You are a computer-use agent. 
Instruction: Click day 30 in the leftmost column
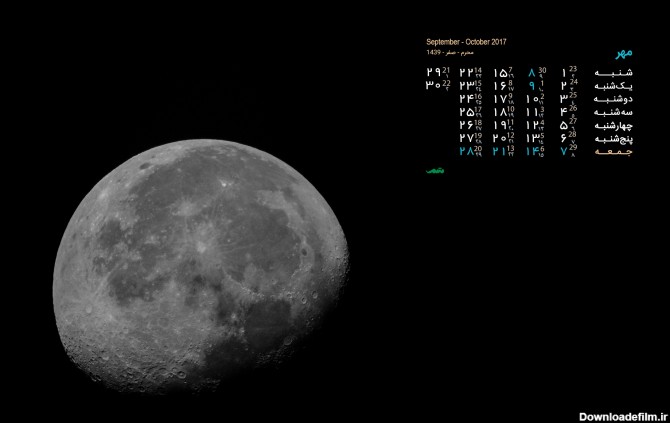pos(433,86)
